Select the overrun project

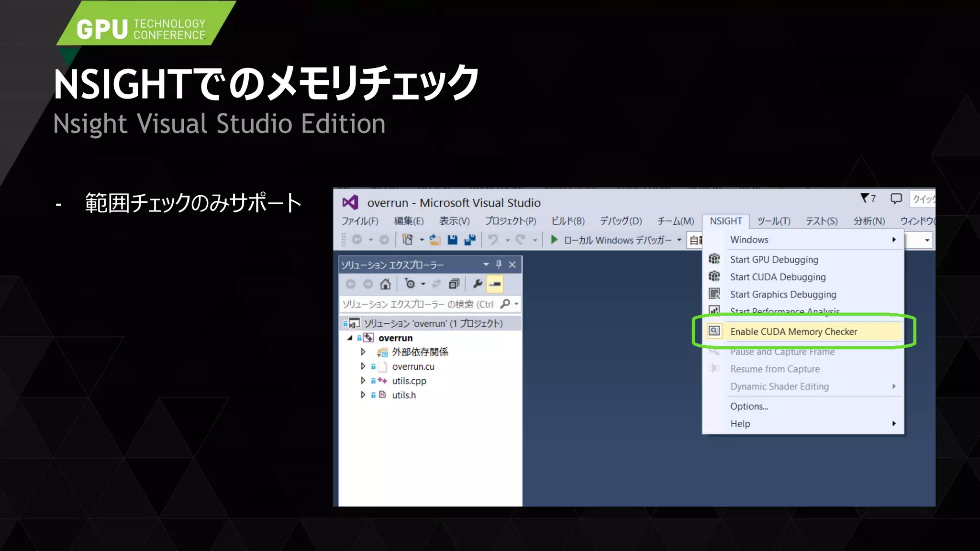point(395,338)
